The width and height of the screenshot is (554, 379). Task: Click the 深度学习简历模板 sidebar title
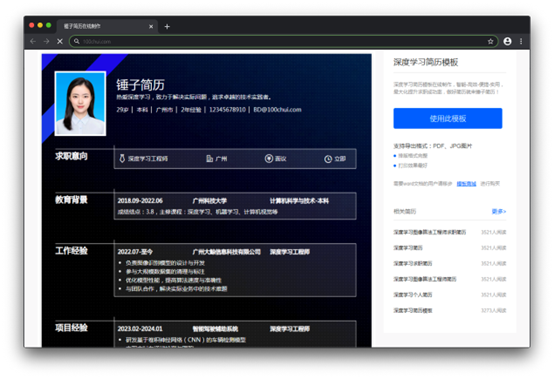(426, 62)
